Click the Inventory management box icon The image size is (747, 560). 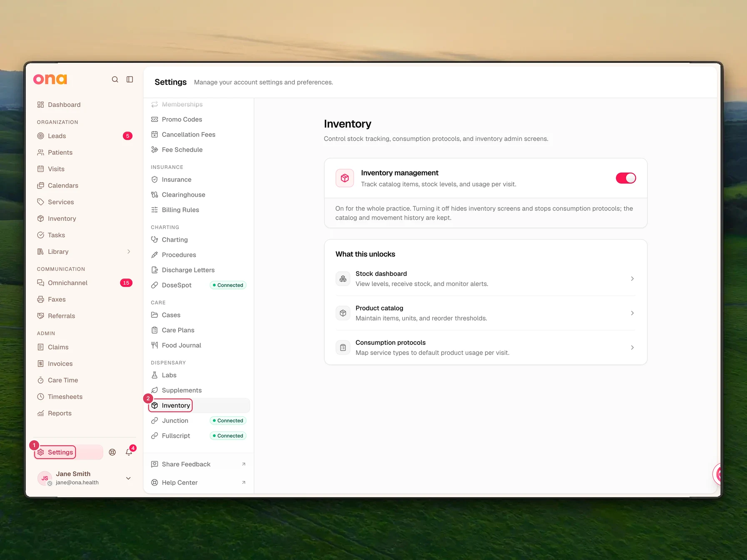point(345,178)
